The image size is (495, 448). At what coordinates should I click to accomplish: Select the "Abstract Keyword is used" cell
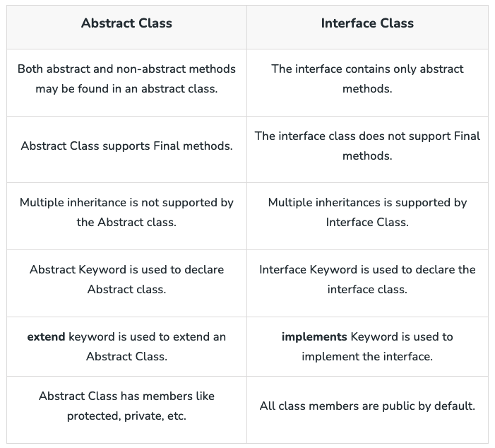click(126, 279)
